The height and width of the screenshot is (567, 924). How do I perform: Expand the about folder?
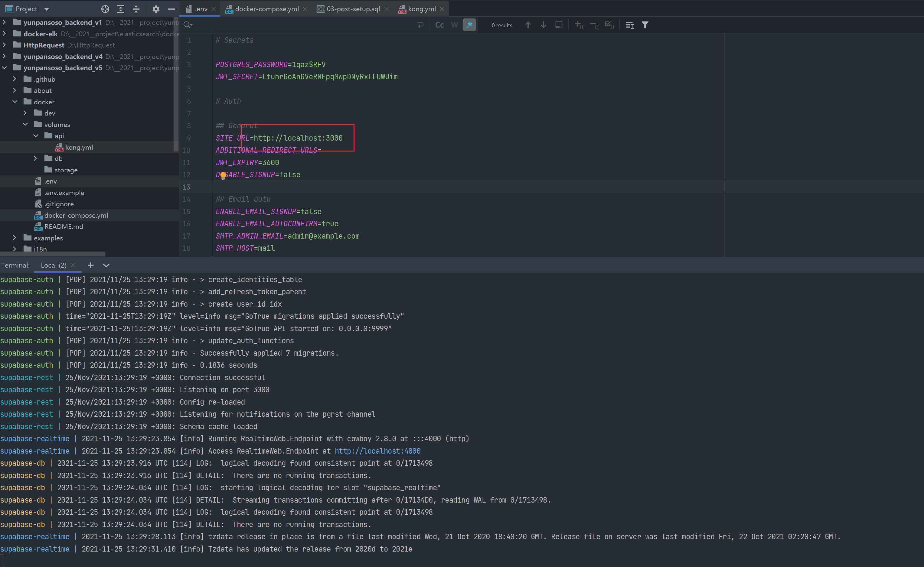click(15, 90)
